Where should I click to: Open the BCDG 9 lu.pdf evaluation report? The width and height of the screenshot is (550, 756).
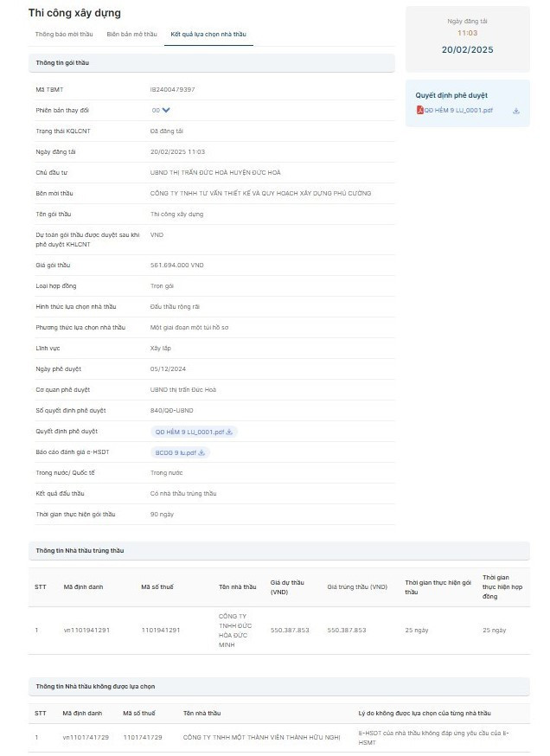pos(176,452)
